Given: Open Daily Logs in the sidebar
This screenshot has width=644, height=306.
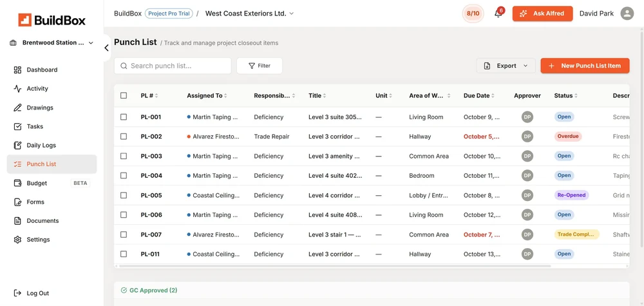Looking at the screenshot, I should click(x=52, y=146).
